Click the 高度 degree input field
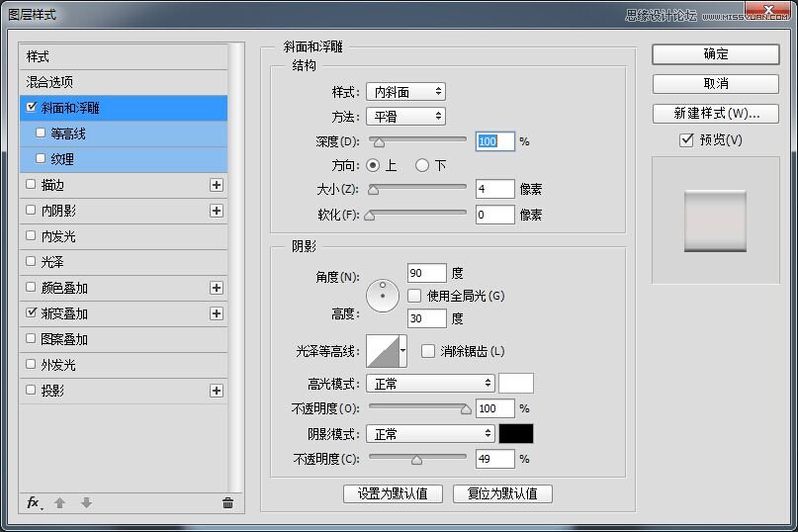Screen dimensions: 798x532 click(x=426, y=318)
